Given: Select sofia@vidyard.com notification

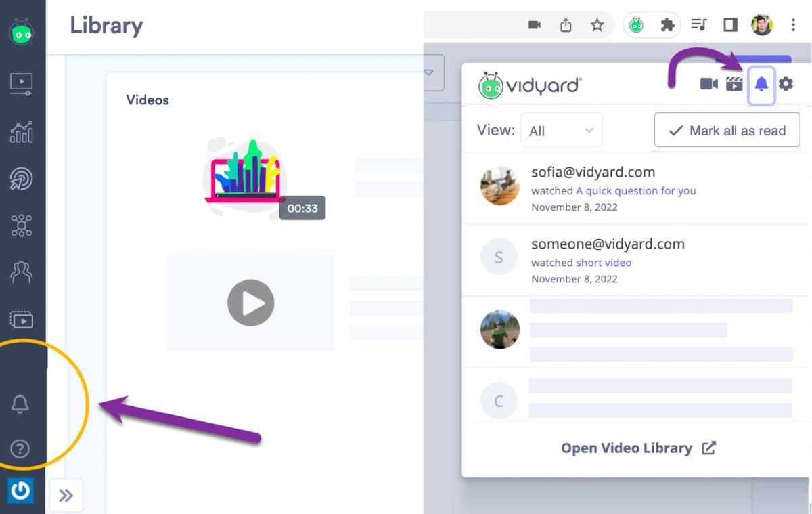Looking at the screenshot, I should point(635,188).
